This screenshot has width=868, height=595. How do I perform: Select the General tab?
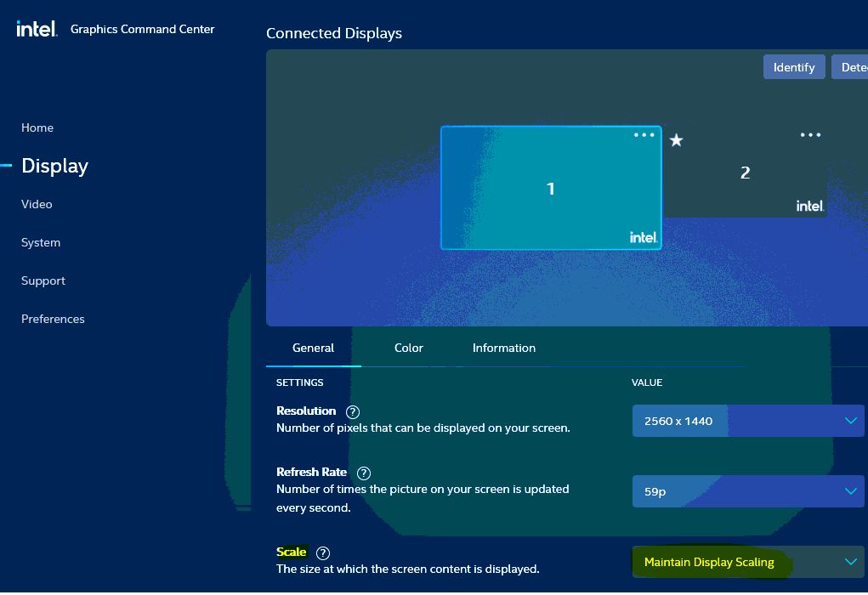coord(313,348)
